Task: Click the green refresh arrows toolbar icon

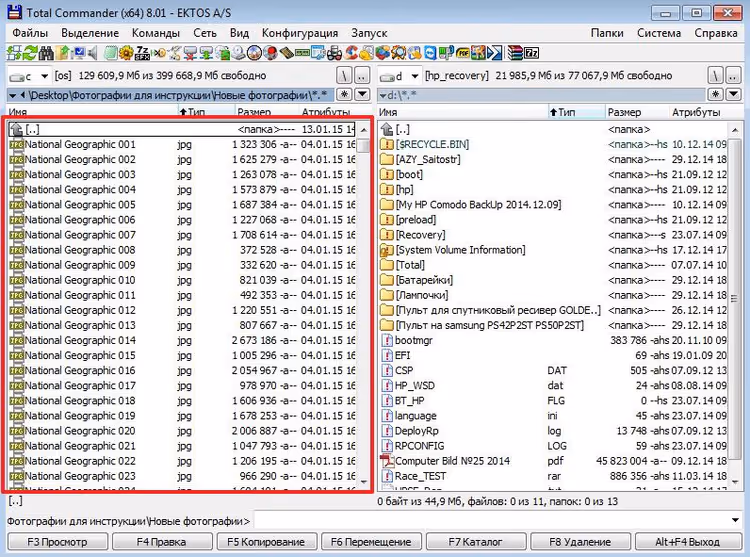Action: point(30,53)
